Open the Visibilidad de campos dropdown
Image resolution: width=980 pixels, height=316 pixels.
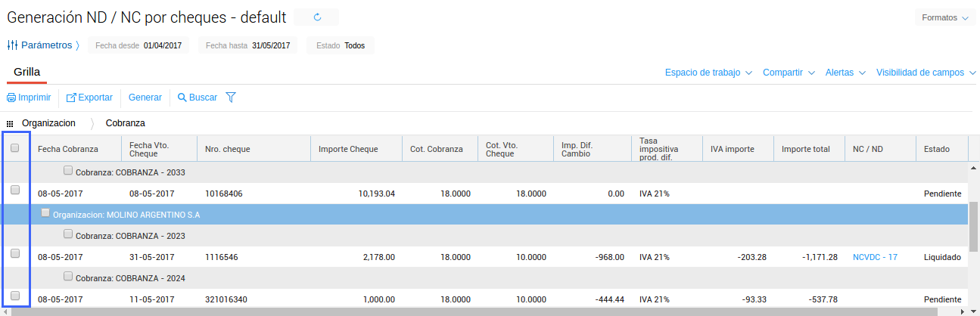(926, 73)
